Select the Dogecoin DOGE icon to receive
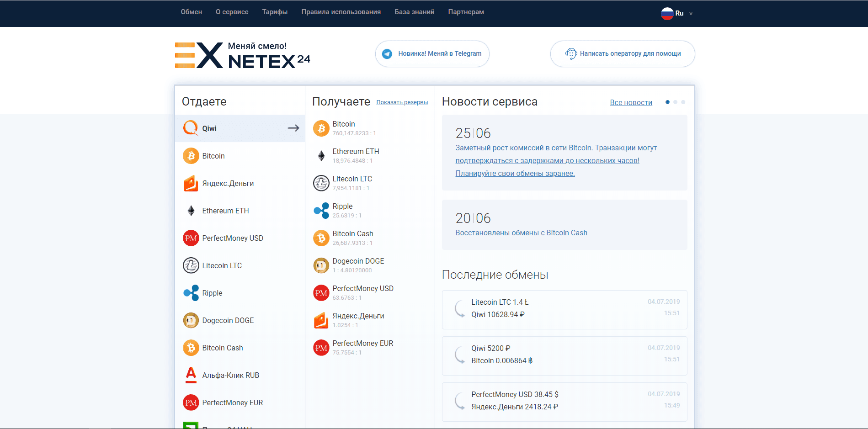This screenshot has width=868, height=429. (x=321, y=265)
